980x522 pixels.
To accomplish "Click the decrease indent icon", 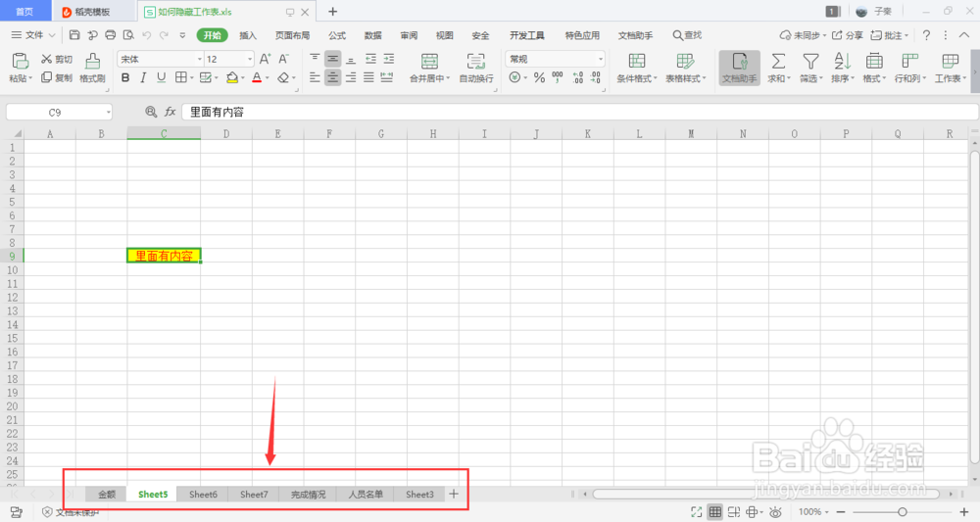I will [370, 59].
